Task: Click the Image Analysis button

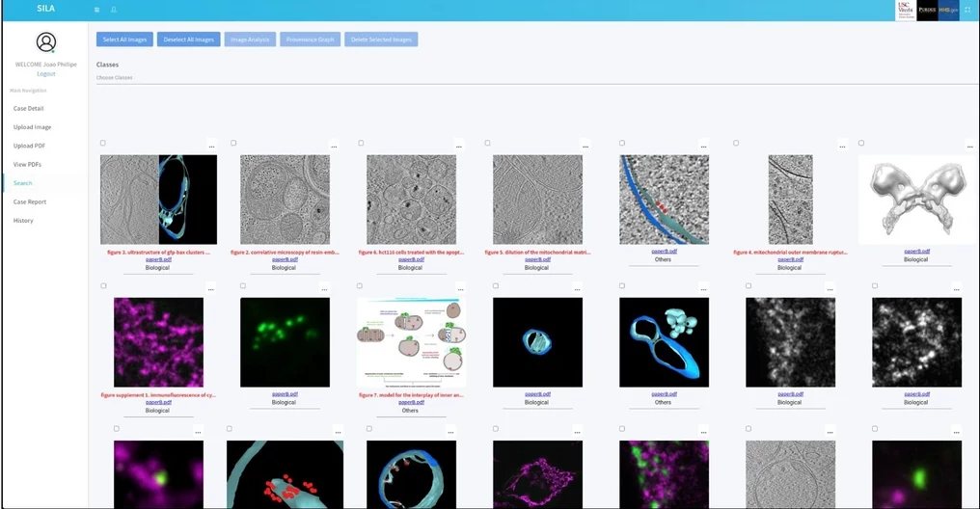Action: [250, 40]
